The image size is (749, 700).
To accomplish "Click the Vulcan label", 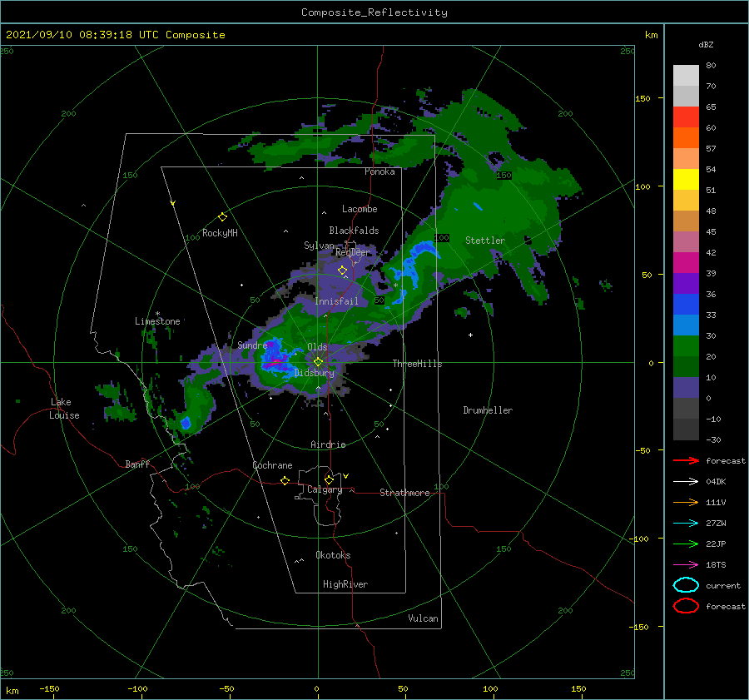I will [424, 618].
